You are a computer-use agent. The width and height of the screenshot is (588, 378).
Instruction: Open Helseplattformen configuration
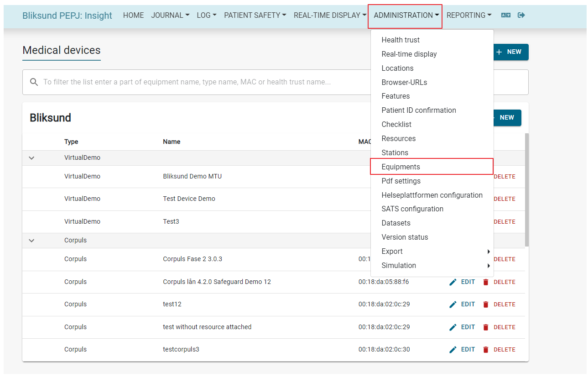tap(432, 195)
